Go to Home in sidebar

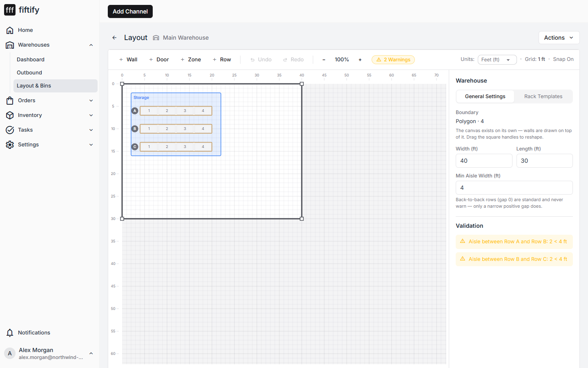(x=50, y=30)
